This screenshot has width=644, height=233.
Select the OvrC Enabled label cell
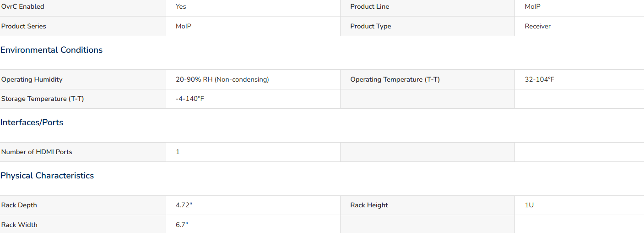coord(83,6)
